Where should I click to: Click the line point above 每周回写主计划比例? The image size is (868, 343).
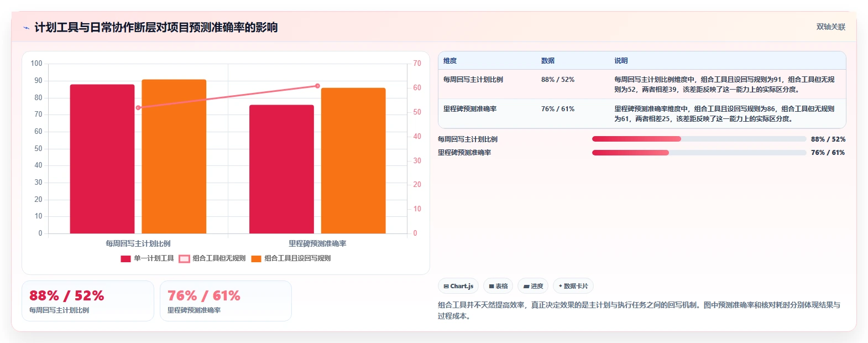coord(138,108)
